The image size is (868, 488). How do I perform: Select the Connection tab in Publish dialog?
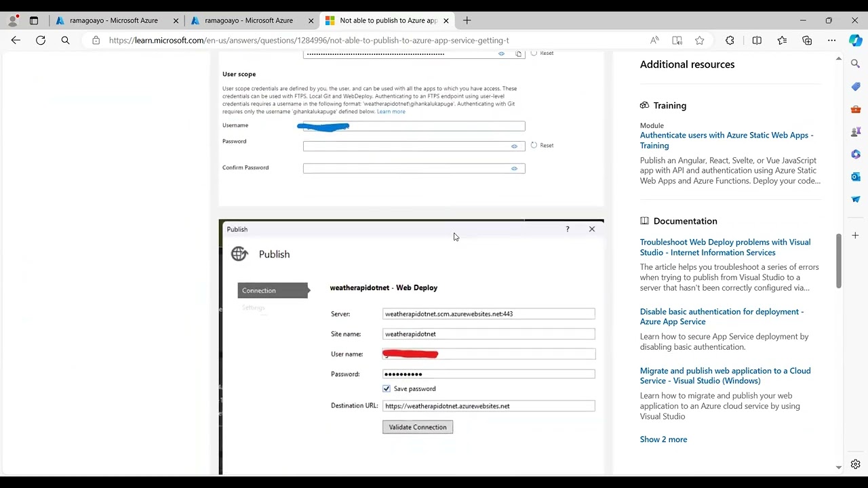pyautogui.click(x=259, y=291)
